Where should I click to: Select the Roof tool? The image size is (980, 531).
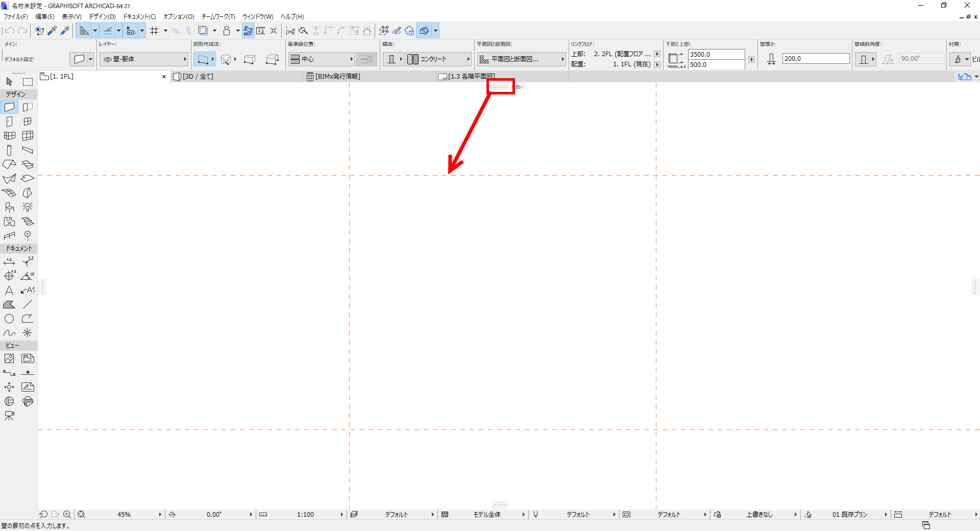9,164
